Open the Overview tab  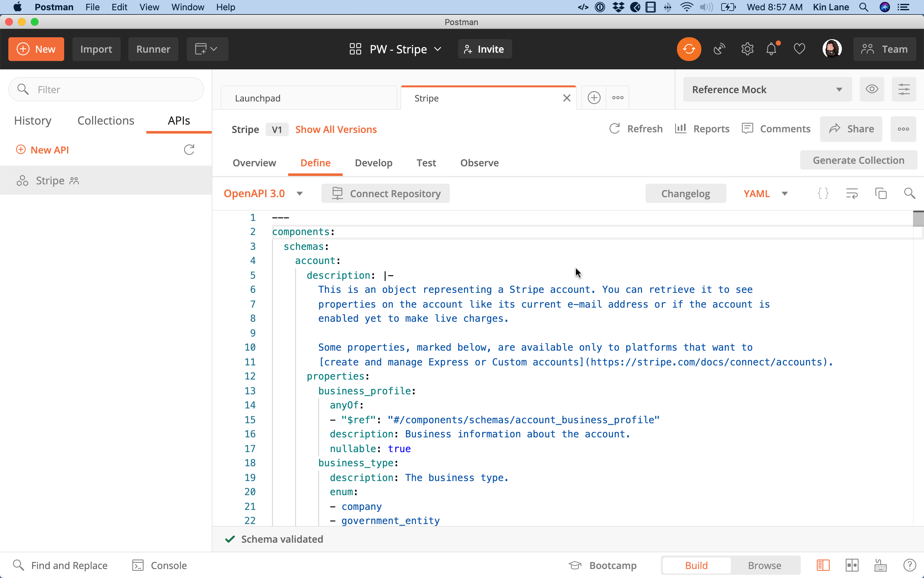254,163
